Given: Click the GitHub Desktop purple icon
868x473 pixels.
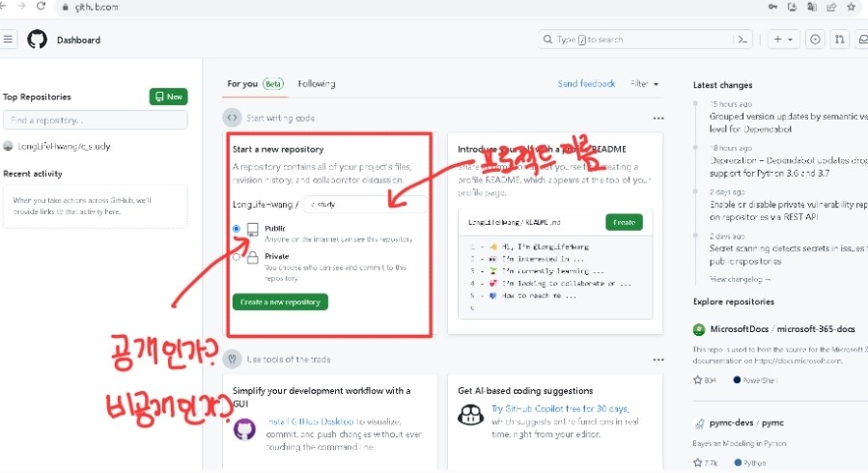Looking at the screenshot, I should click(244, 430).
